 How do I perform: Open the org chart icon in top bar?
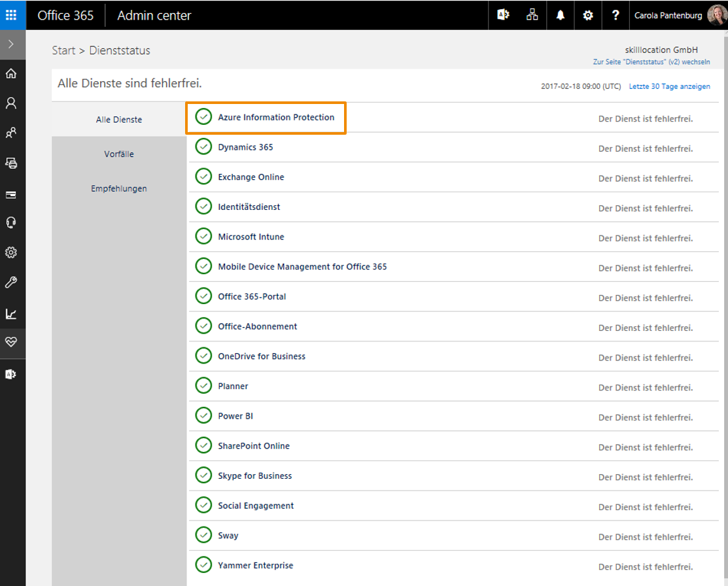(532, 15)
